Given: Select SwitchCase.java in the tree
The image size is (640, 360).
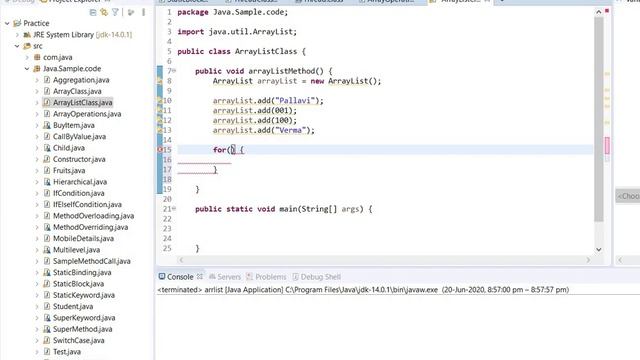Looking at the screenshot, I should (x=78, y=340).
